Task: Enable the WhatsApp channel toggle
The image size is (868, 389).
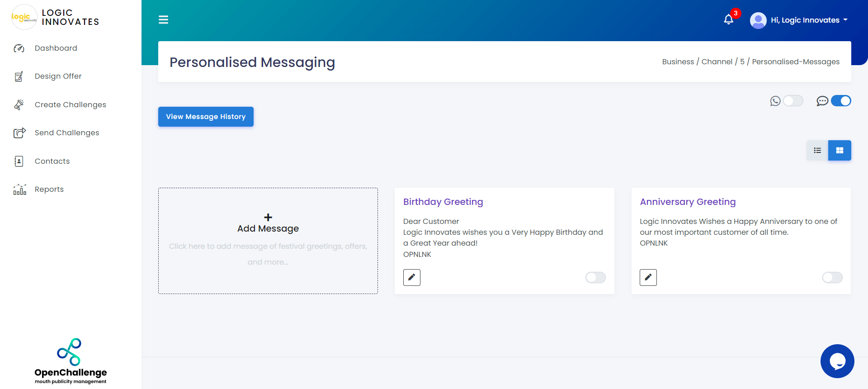Action: 793,100
